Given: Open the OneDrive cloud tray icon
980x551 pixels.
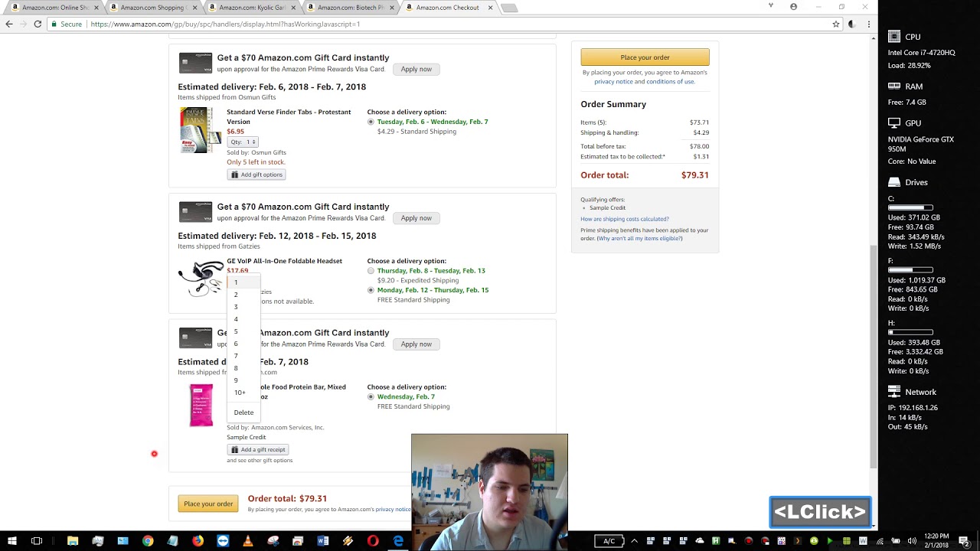Looking at the screenshot, I should tap(699, 541).
